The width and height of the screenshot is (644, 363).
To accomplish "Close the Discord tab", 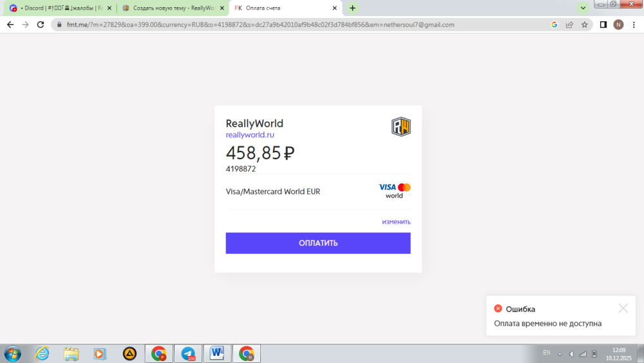I will 109,8.
